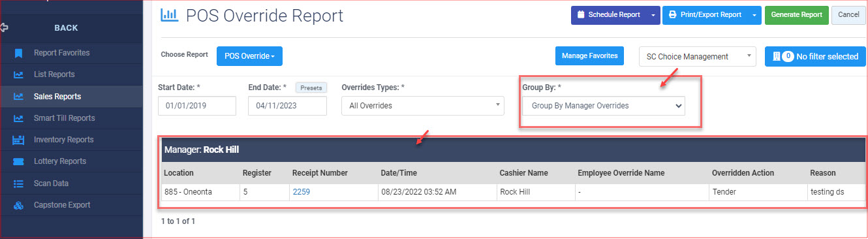868x239 pixels.
Task: Expand the Print/Export Report dropdown arrow
Action: [754, 15]
